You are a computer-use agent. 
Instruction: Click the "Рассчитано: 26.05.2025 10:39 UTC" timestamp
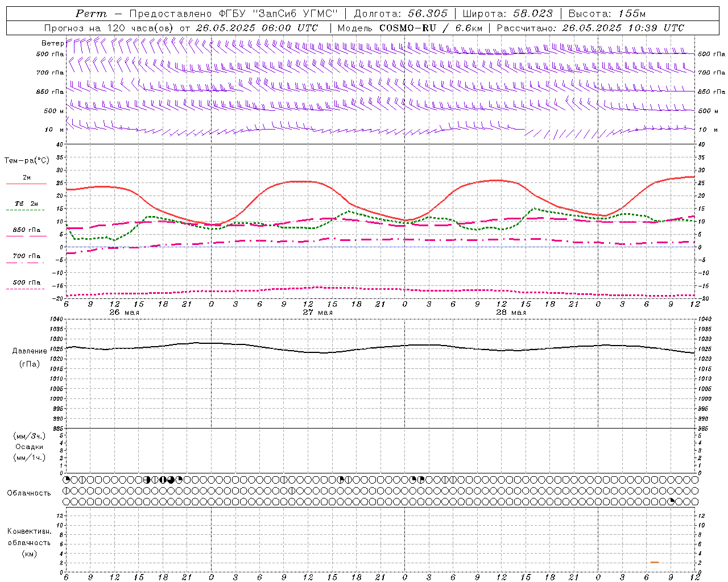pos(590,28)
